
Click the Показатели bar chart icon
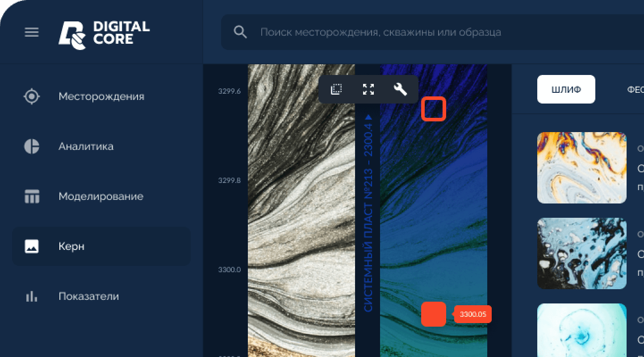(x=32, y=296)
